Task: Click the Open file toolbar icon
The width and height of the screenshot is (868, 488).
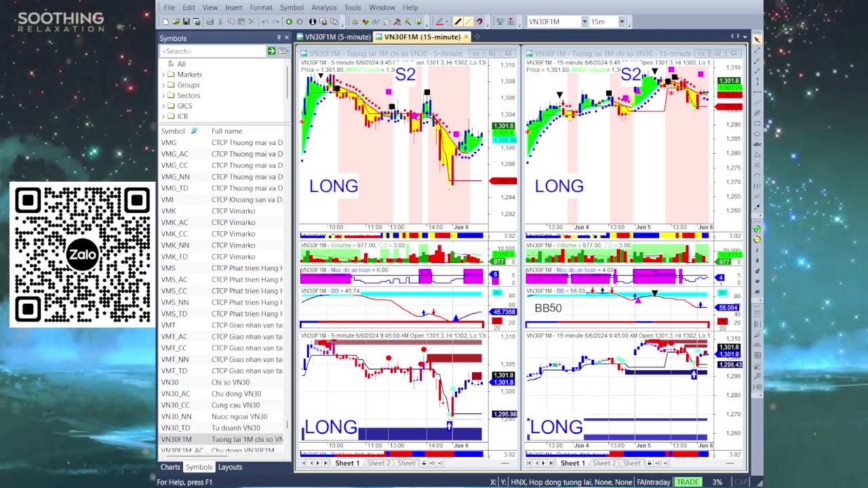Action: 176,22
